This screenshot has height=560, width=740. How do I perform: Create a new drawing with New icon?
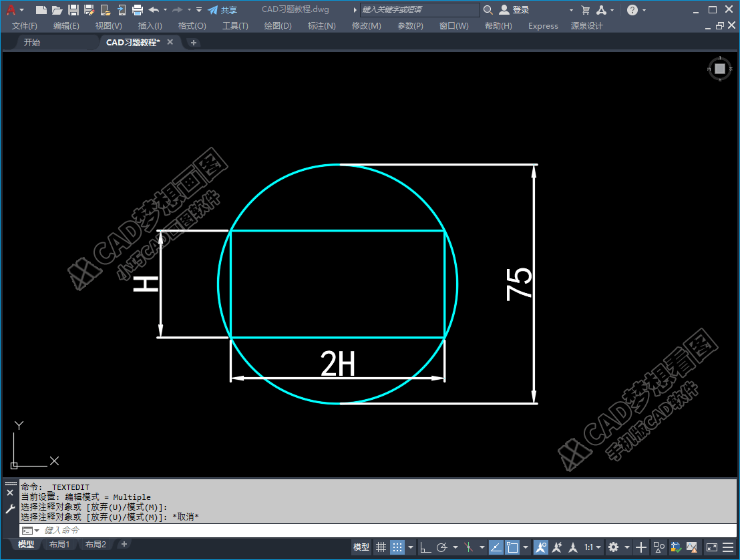[41, 10]
